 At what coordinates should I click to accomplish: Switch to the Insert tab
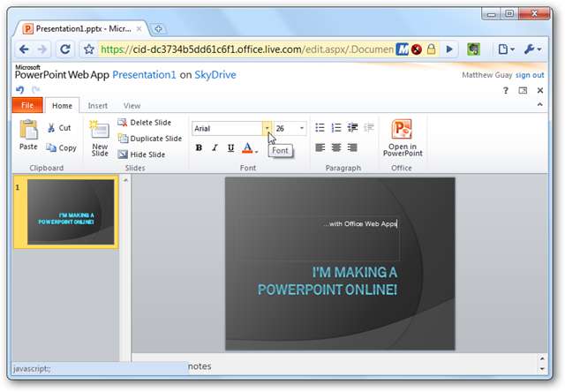tap(98, 106)
